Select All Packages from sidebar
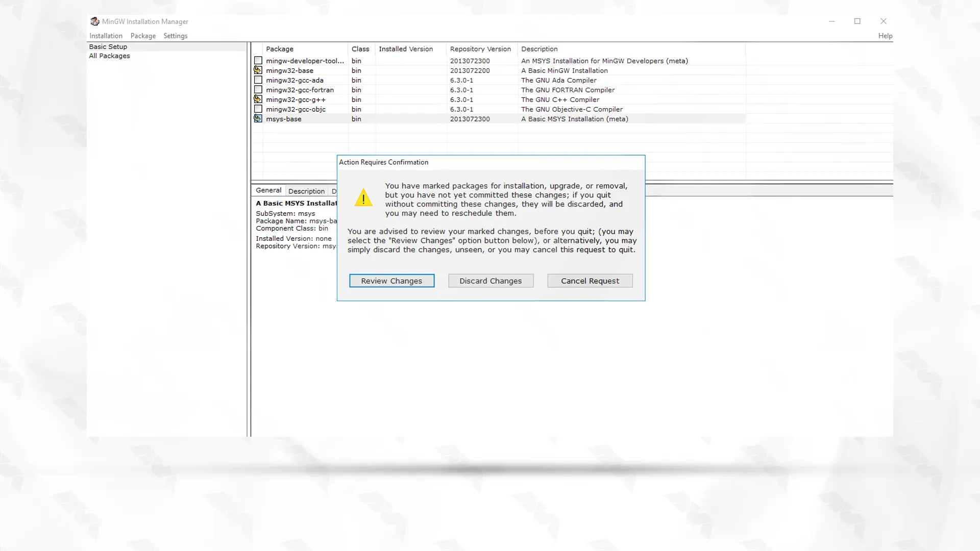The image size is (980, 551). 110,55
